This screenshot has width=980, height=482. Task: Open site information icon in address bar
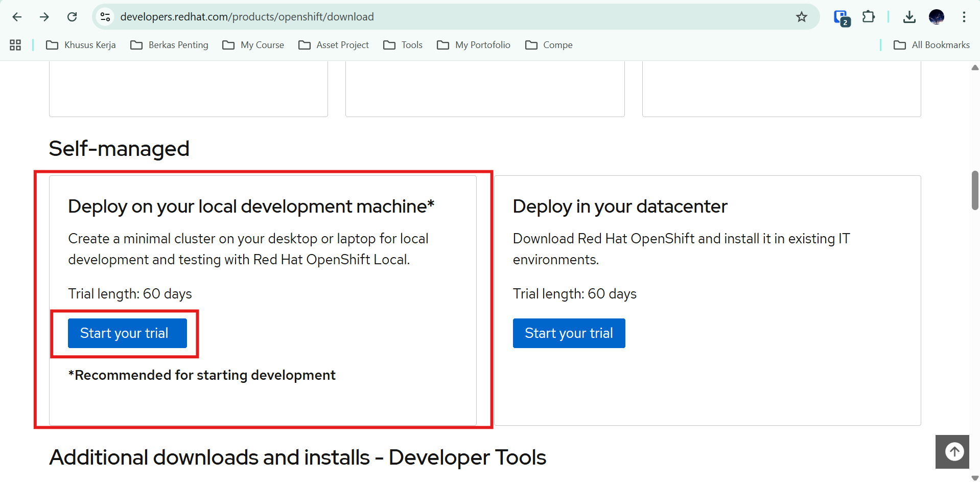[105, 17]
